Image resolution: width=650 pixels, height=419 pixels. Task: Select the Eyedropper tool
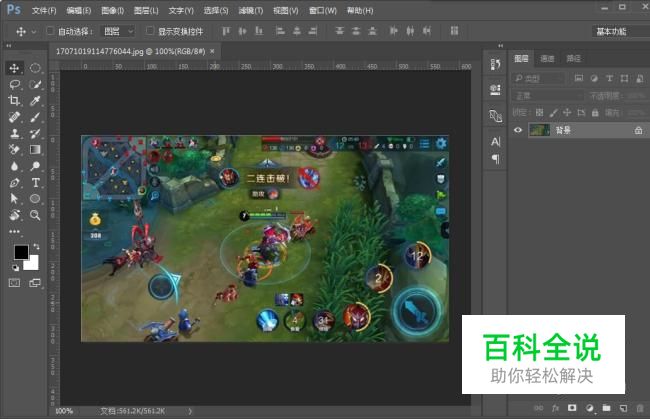pyautogui.click(x=35, y=101)
